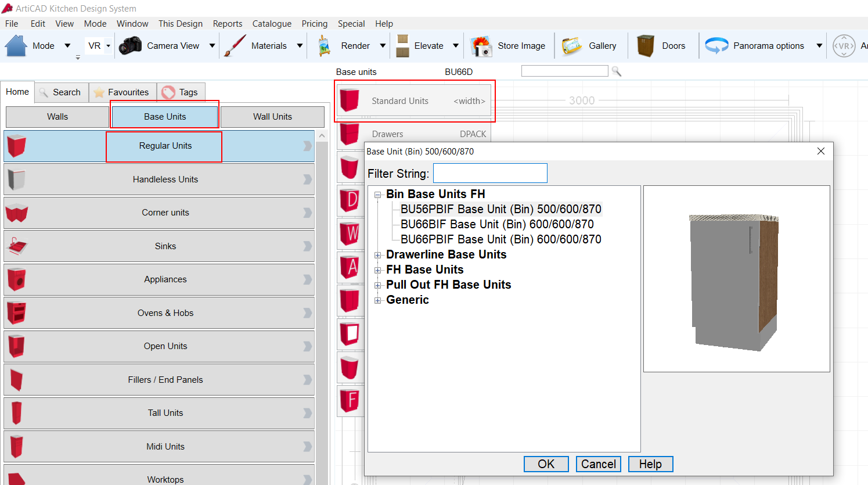Open the Elevate dropdown arrow
The width and height of the screenshot is (868, 485).
coord(456,46)
